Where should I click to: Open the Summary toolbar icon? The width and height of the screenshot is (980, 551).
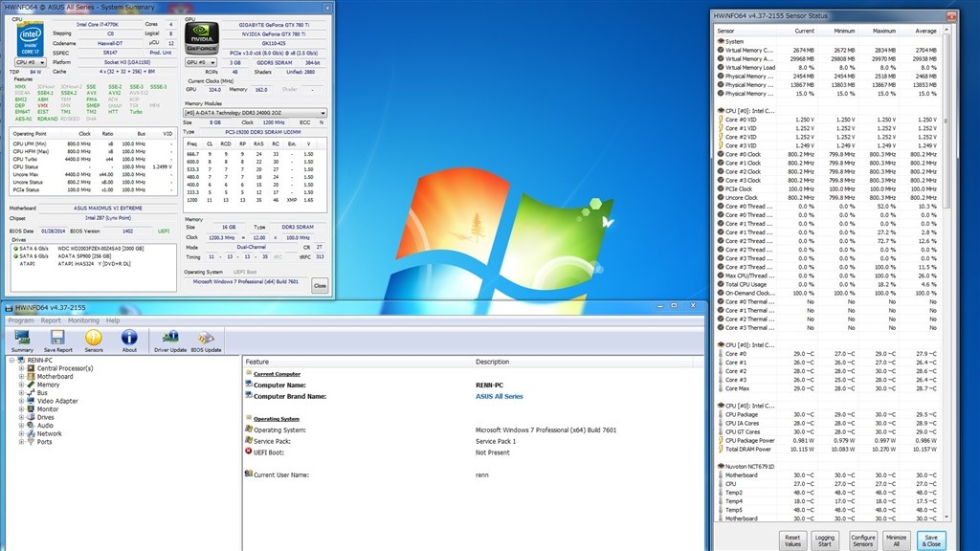tap(22, 342)
